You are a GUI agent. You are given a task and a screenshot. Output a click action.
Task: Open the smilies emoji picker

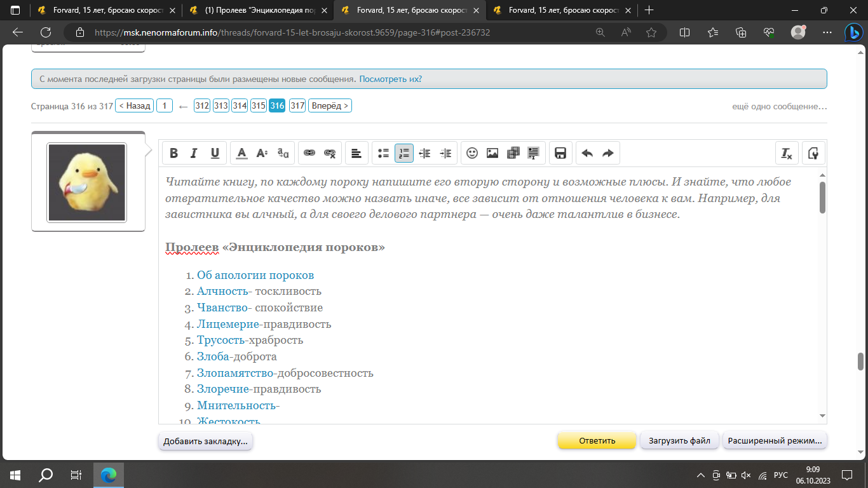point(472,153)
